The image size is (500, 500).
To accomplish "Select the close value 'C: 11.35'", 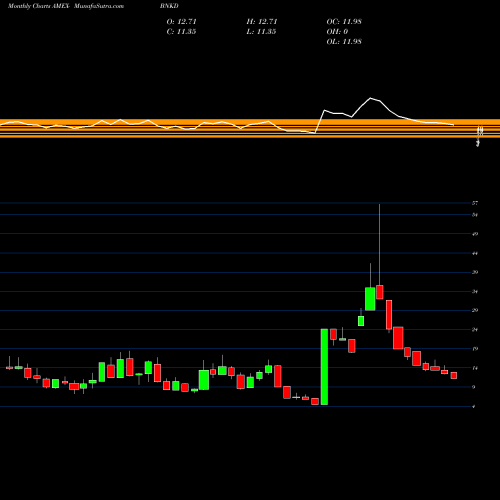I will [x=181, y=32].
